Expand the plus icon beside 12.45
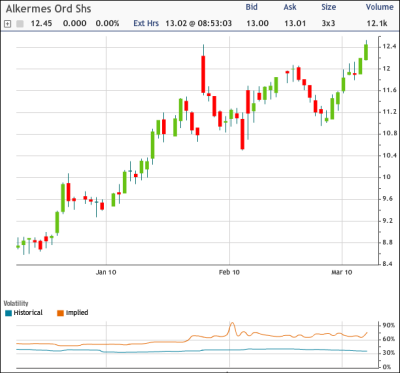 coord(8,24)
